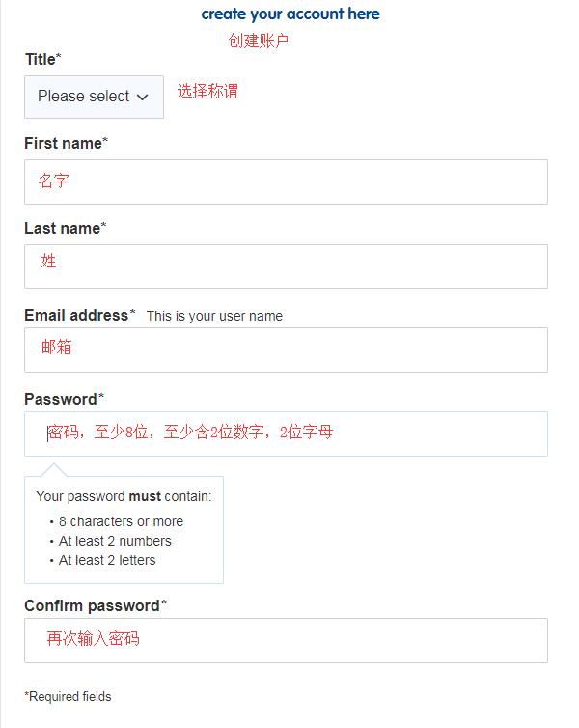Click "At least 2 numbers" password rule
Screen dimensions: 579x728
point(115,541)
